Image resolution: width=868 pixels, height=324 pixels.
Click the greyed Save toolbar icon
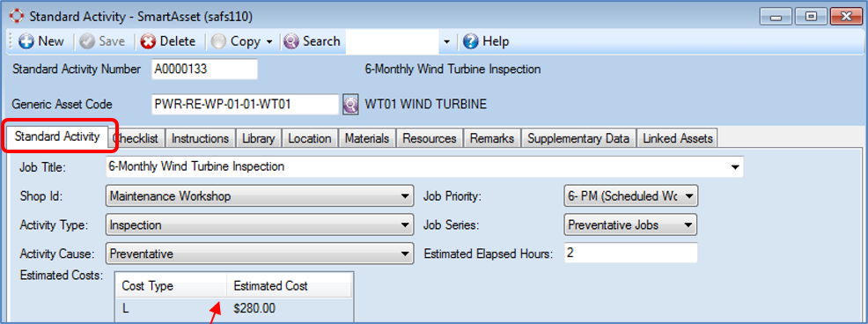[x=87, y=41]
